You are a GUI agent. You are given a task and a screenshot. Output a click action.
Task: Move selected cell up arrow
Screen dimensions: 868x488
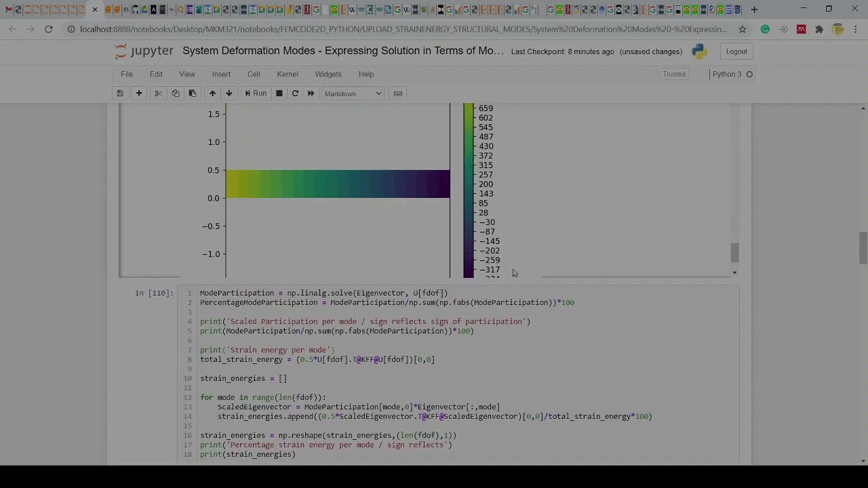212,94
